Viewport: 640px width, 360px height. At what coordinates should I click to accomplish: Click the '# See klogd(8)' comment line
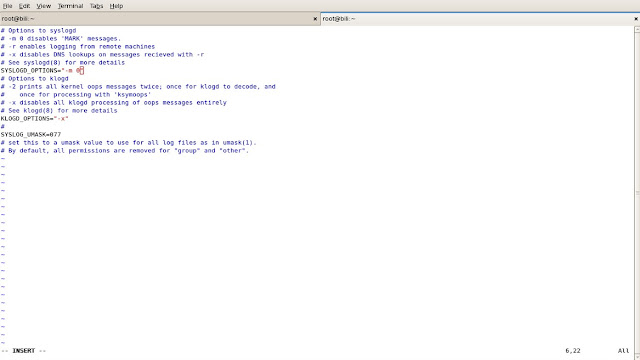(59, 111)
